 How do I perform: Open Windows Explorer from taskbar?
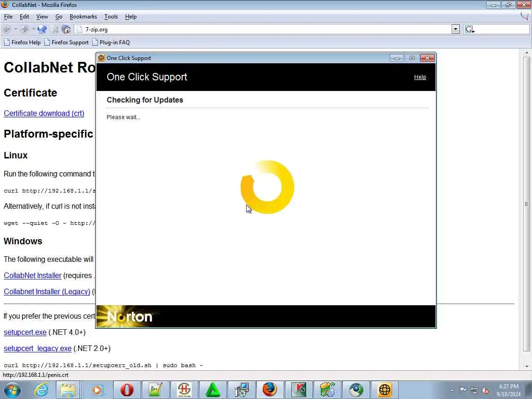68,390
